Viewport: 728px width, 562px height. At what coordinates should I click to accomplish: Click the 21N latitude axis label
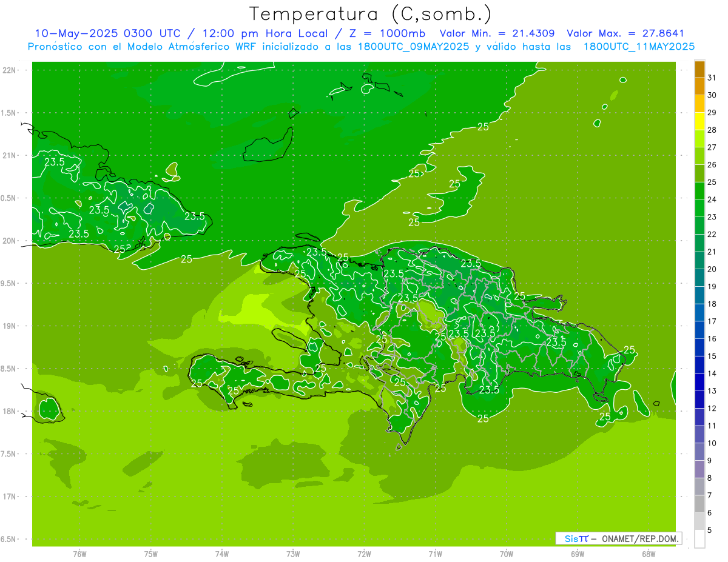click(10, 156)
